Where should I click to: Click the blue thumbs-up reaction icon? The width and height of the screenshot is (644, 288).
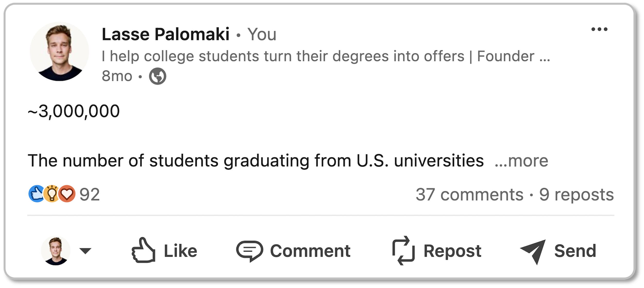37,194
